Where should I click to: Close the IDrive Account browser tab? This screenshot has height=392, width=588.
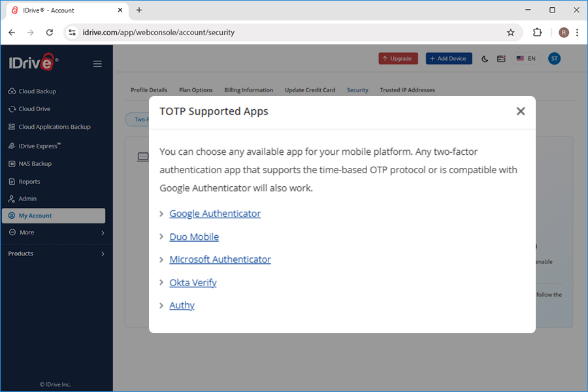(120, 10)
